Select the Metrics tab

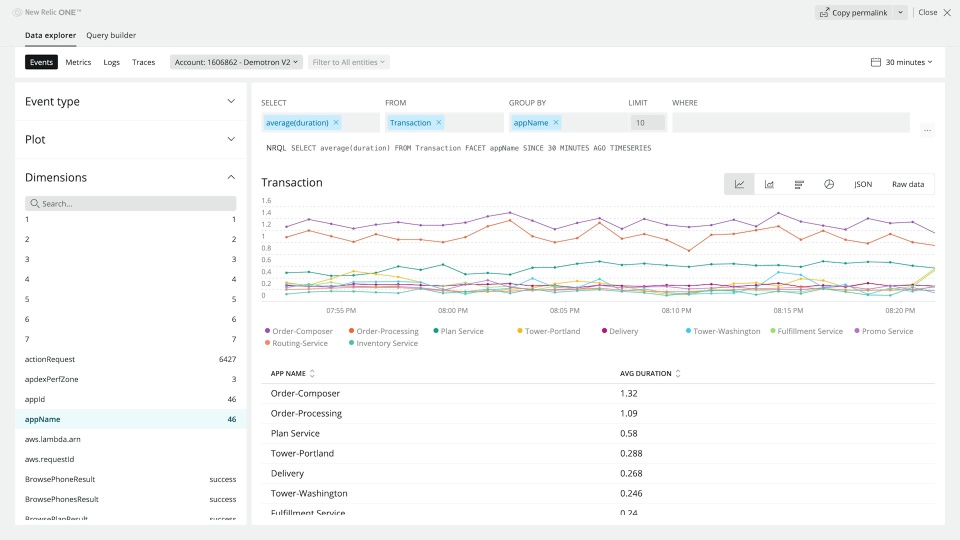tap(78, 62)
